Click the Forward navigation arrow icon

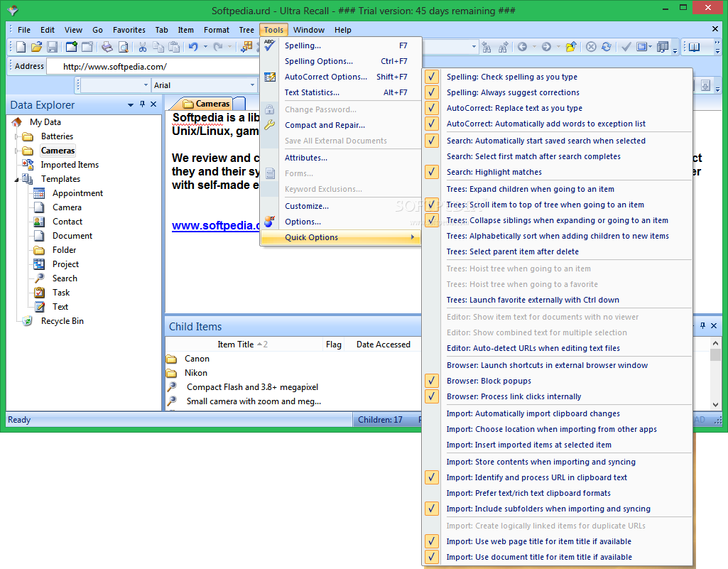(x=546, y=46)
